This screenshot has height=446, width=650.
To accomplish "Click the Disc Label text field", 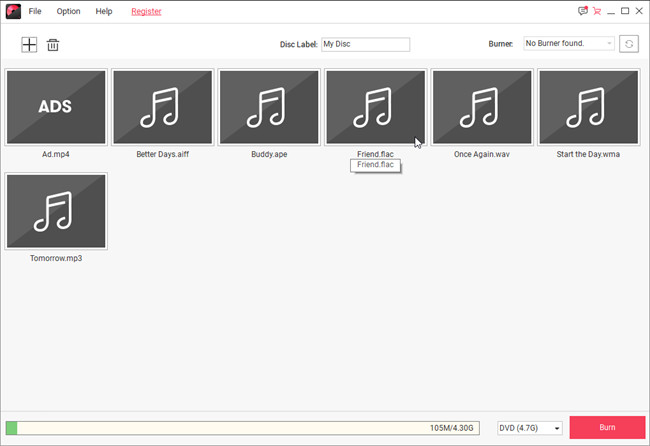I will point(365,44).
